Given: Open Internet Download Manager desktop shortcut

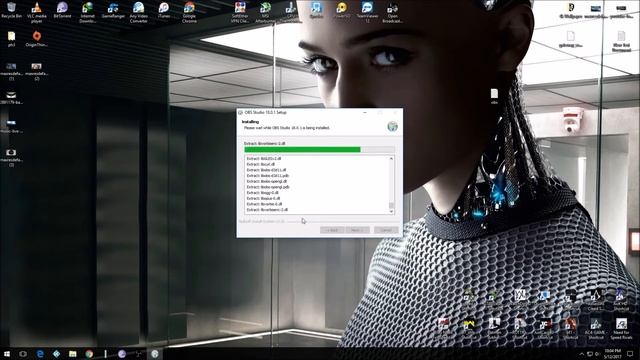Looking at the screenshot, I should (x=87, y=11).
